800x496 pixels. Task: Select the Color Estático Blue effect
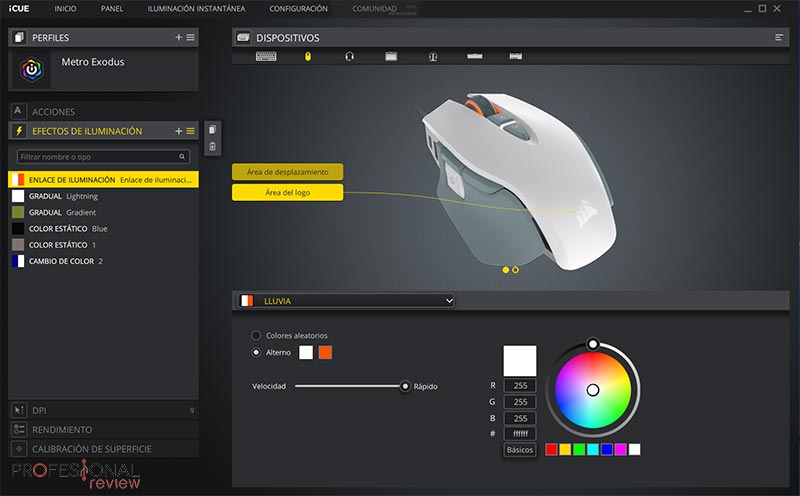coord(104,229)
